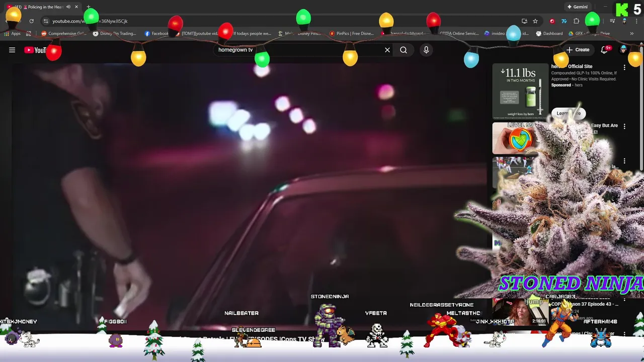Click the Gemini button in title bar
This screenshot has height=362, width=644.
pos(577,7)
